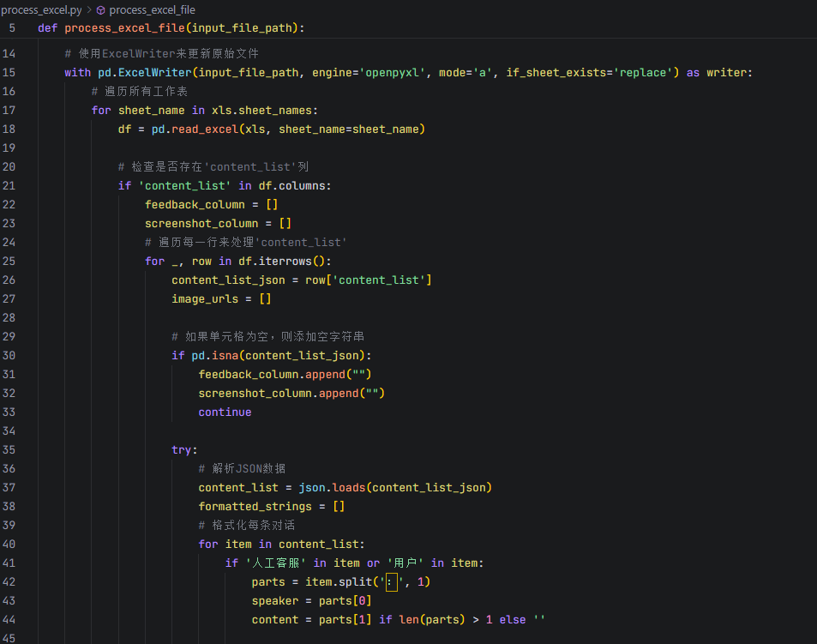Click line number 35 in the gutter
This screenshot has height=644, width=817.
tap(9, 449)
